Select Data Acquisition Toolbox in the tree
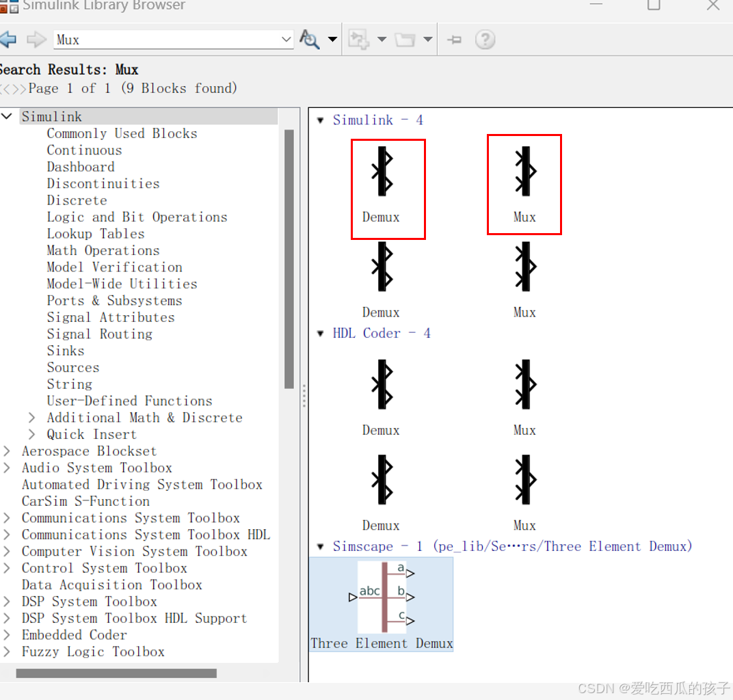Viewport: 733px width, 700px height. coord(111,584)
